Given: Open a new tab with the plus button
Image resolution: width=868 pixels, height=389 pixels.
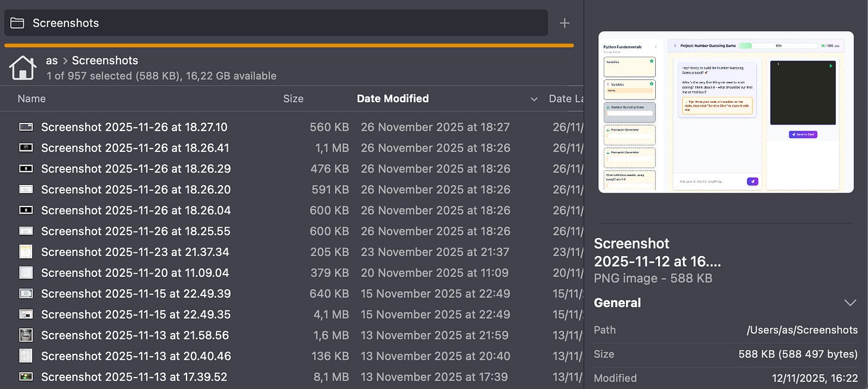Looking at the screenshot, I should [565, 23].
